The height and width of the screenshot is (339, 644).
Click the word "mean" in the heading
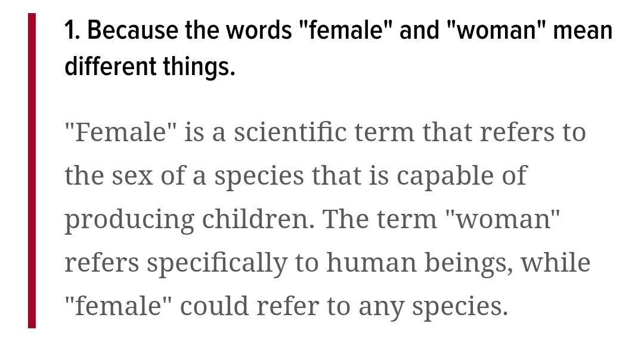[583, 31]
